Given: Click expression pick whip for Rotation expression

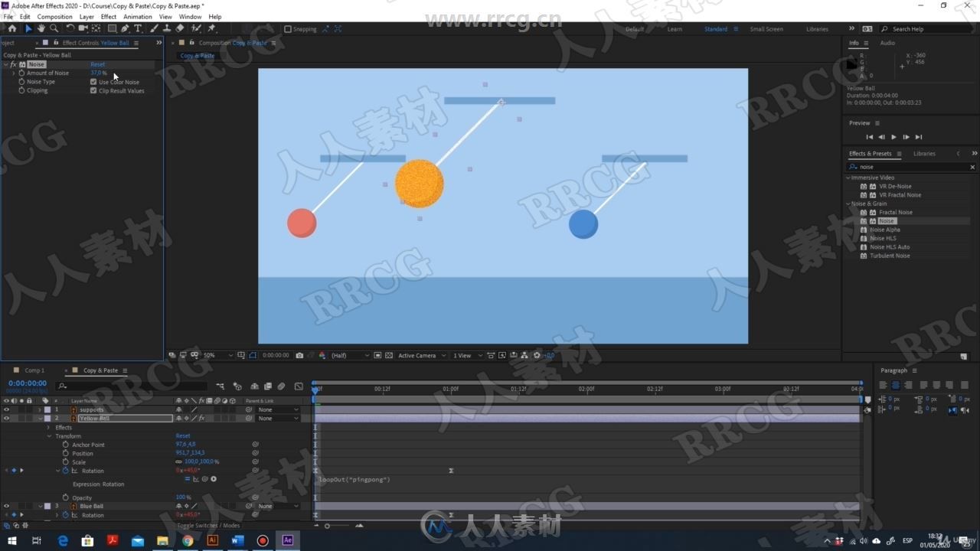Looking at the screenshot, I should [204, 479].
